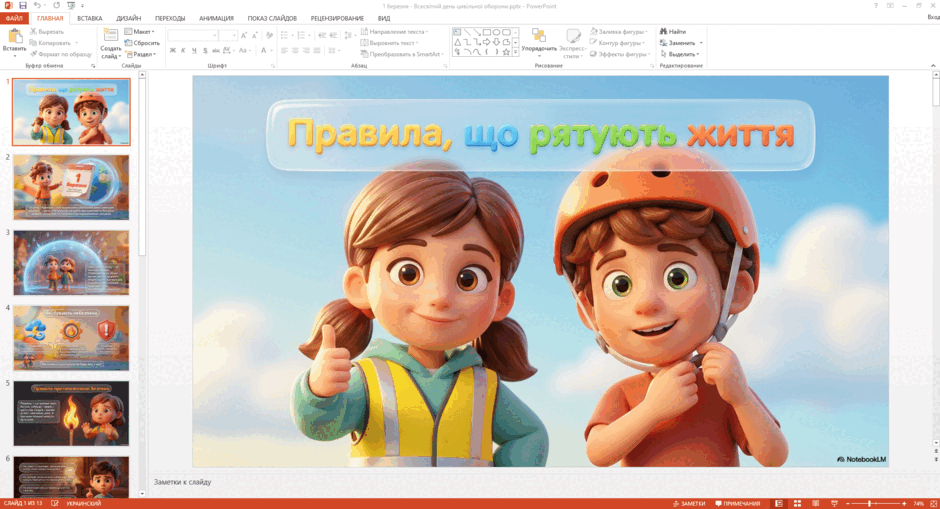Screen dimensions: 940x509
Task: Toggle center text alignment
Action: (295, 50)
